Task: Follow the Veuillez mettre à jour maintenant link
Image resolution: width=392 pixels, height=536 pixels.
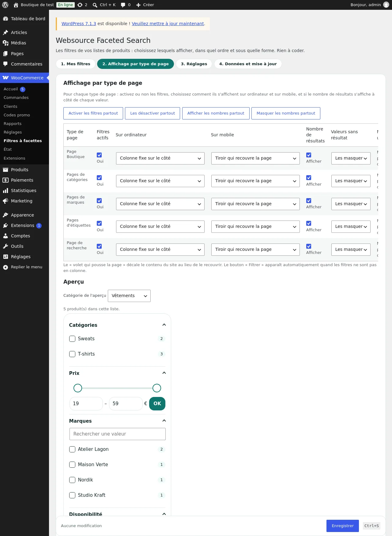Action: click(x=168, y=24)
